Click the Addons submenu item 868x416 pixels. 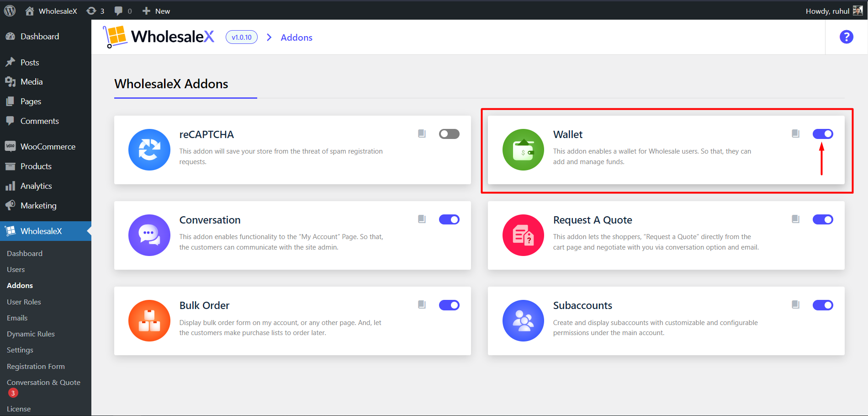[20, 286]
